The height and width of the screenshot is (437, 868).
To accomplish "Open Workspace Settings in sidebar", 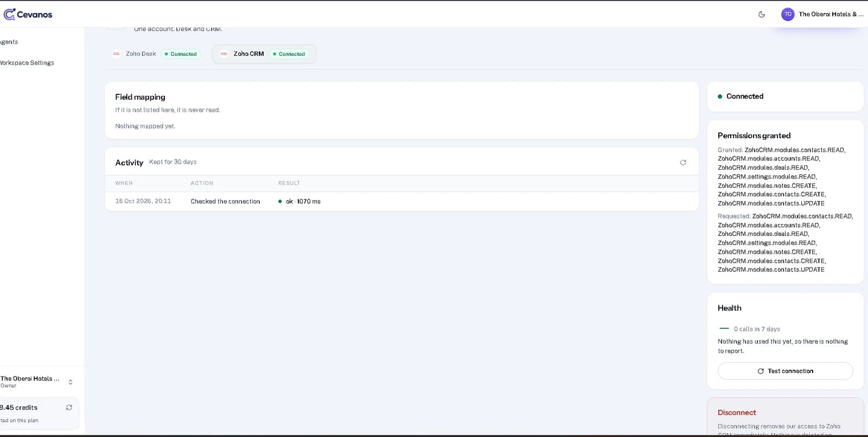I will (27, 63).
